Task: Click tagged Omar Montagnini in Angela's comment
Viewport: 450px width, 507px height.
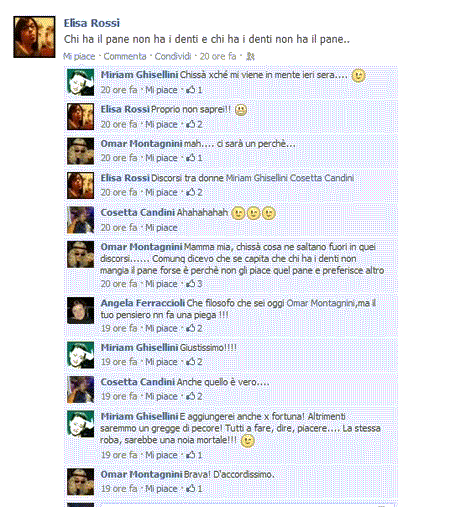Action: pyautogui.click(x=321, y=303)
